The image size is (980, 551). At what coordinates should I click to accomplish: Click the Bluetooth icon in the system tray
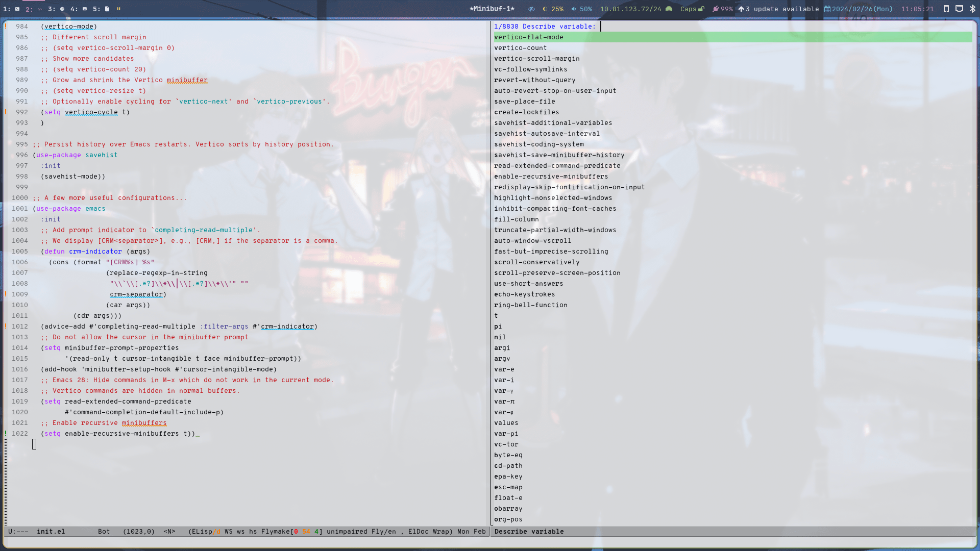pos(972,9)
